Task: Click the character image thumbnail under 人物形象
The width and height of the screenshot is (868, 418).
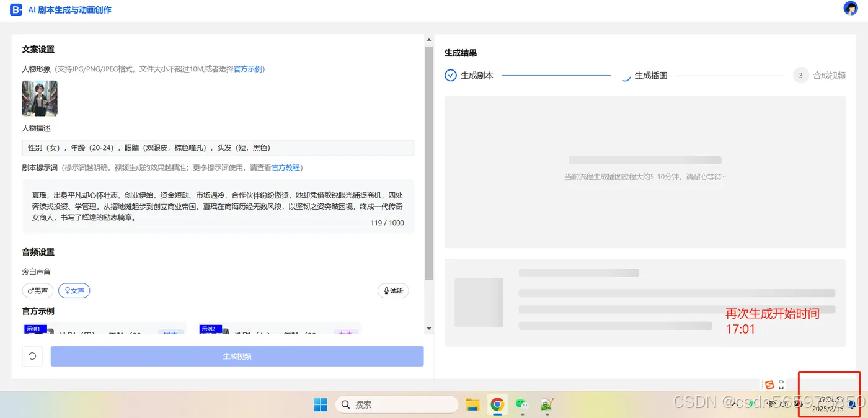Action: (39, 98)
